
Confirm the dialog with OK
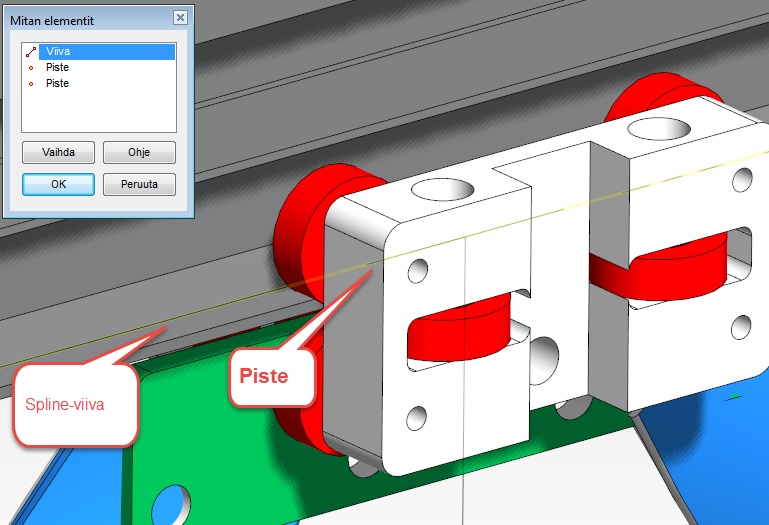click(58, 185)
